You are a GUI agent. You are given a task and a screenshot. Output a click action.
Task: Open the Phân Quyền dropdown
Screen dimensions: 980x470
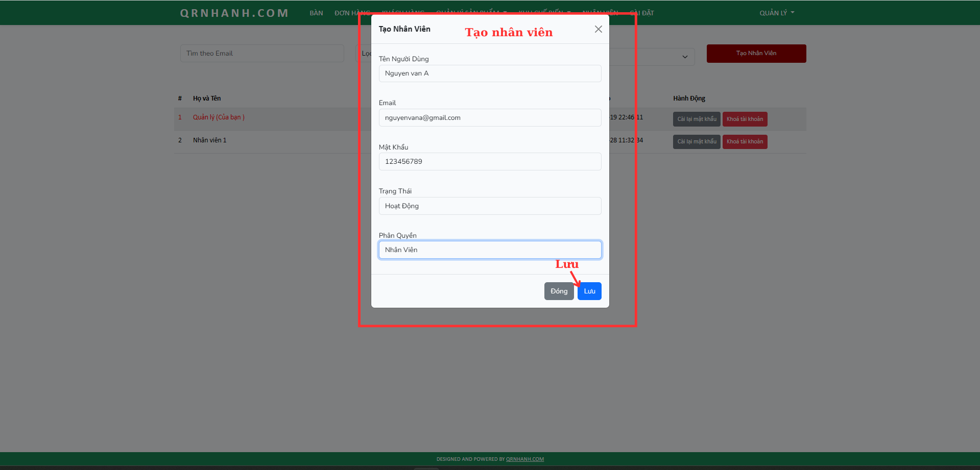[x=490, y=250]
